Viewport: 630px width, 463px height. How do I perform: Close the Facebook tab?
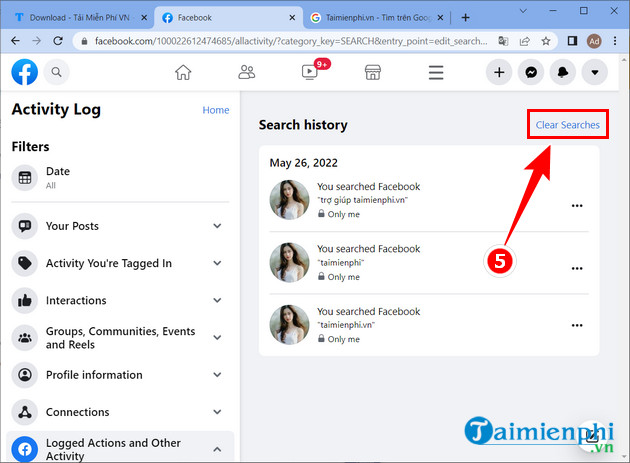click(x=292, y=18)
